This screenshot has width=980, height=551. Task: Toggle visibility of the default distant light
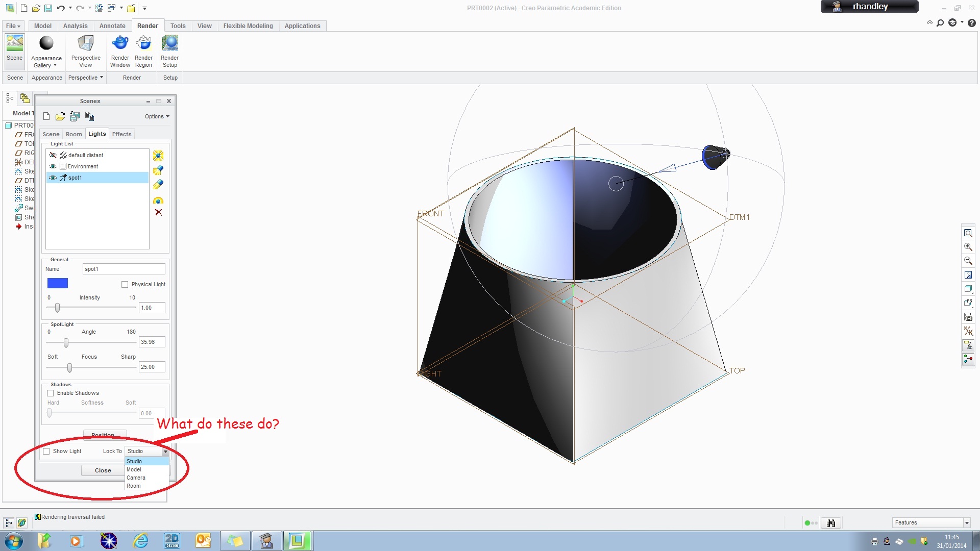(53, 155)
